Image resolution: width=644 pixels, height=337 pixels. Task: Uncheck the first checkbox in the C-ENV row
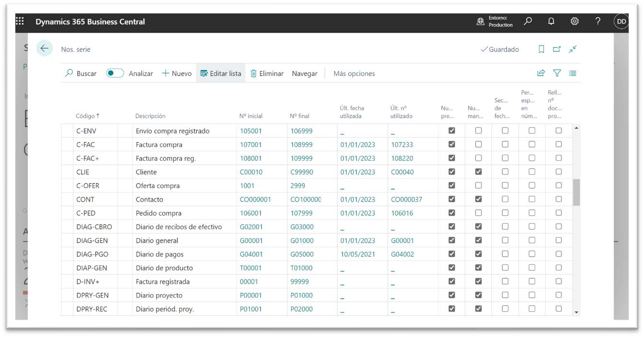(x=451, y=131)
